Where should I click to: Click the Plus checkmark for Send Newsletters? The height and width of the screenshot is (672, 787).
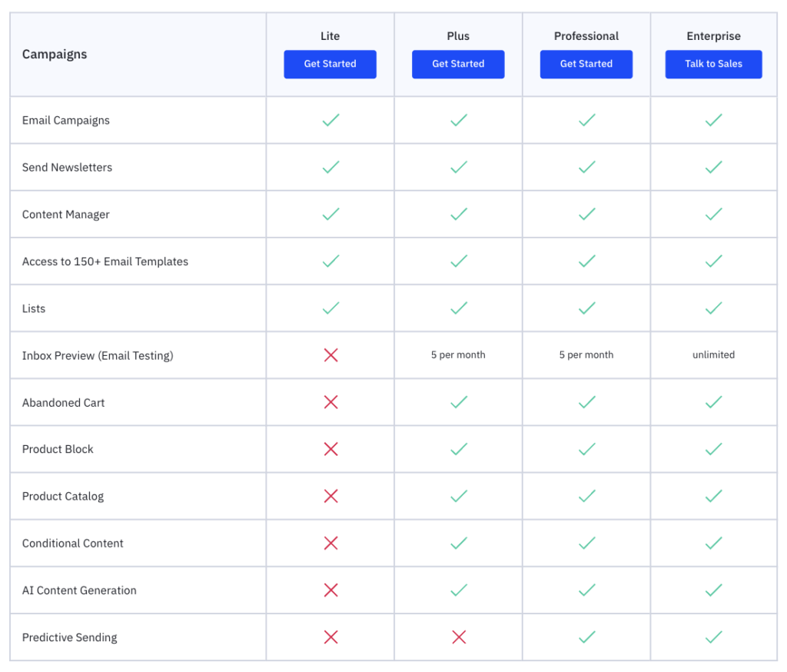coord(459,168)
